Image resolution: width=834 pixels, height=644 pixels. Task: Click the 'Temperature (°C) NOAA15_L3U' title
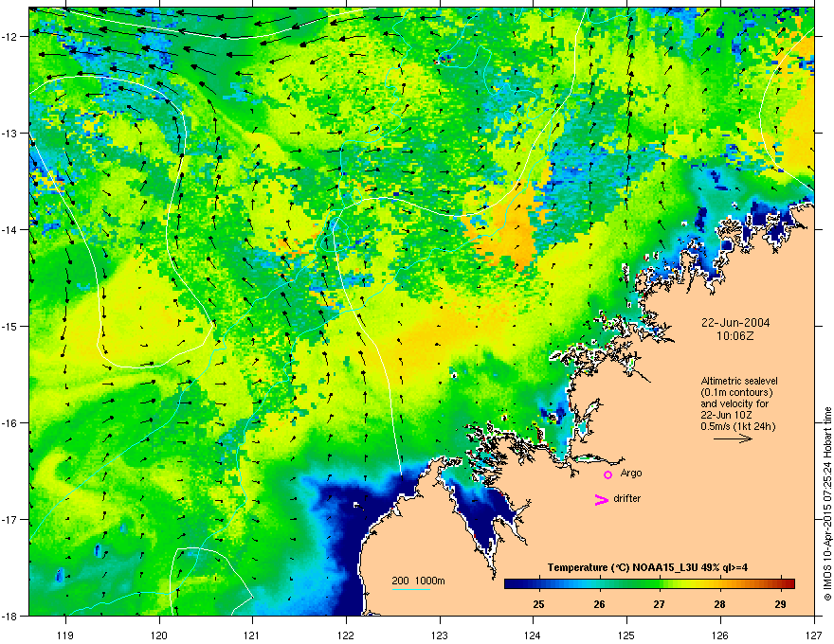pyautogui.click(x=647, y=567)
